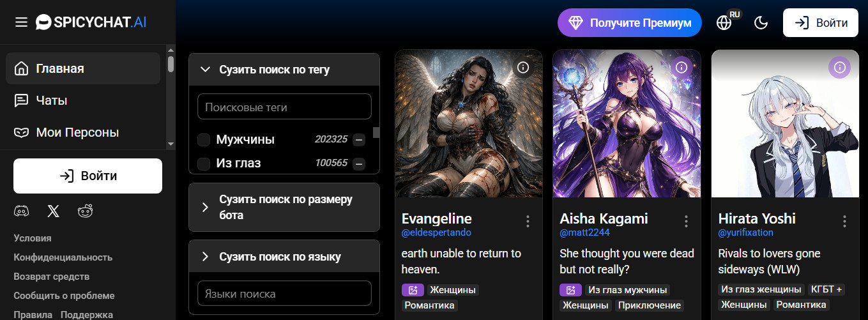Open the hamburger menu icon
The height and width of the screenshot is (320, 868).
(x=21, y=22)
